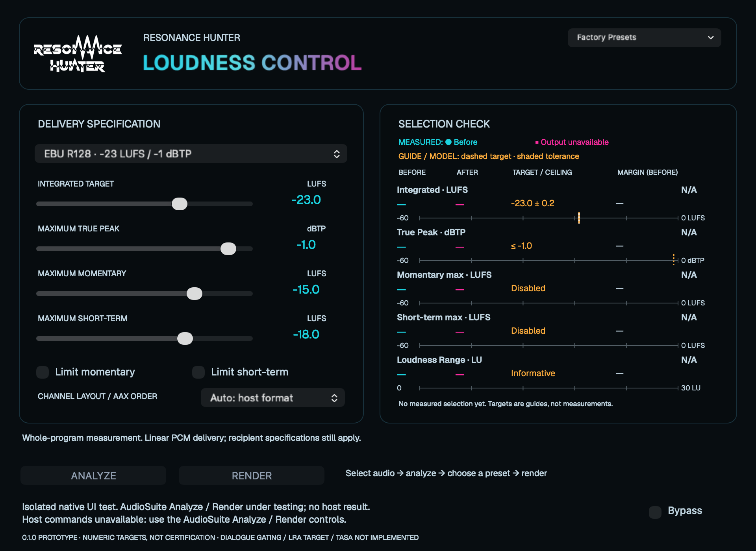
Task: Click the RENDER button
Action: pos(252,475)
